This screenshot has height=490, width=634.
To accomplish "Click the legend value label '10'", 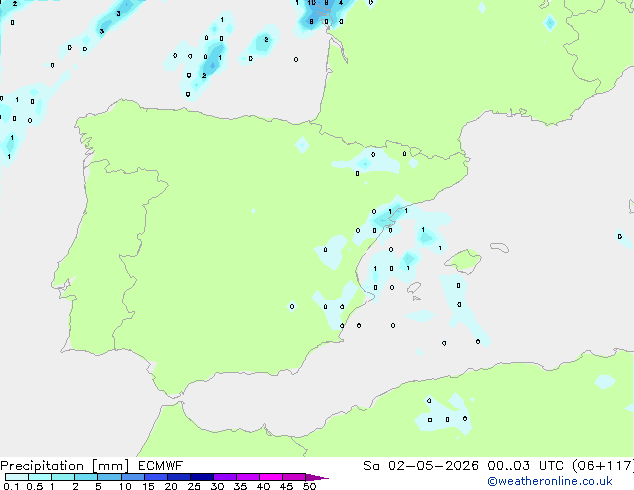I will 125,486.
